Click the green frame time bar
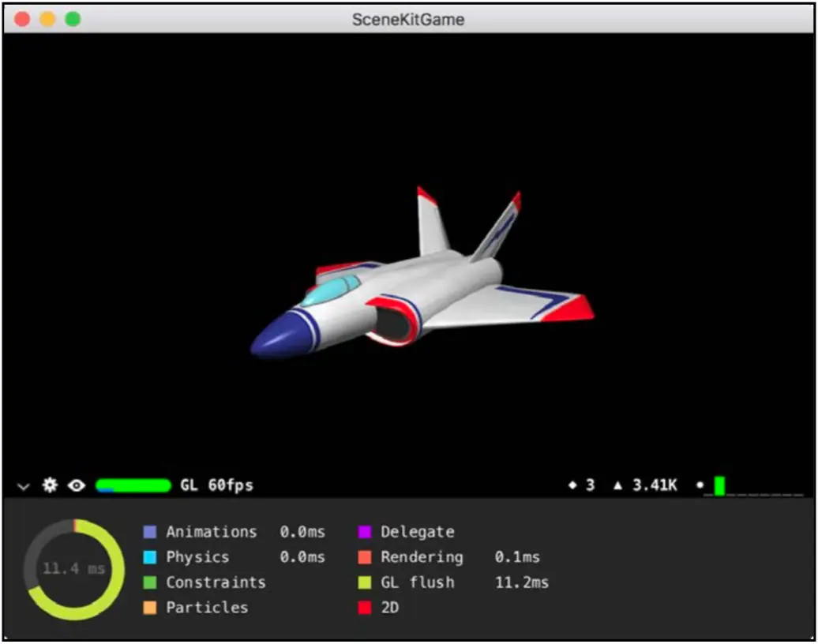 (x=133, y=485)
